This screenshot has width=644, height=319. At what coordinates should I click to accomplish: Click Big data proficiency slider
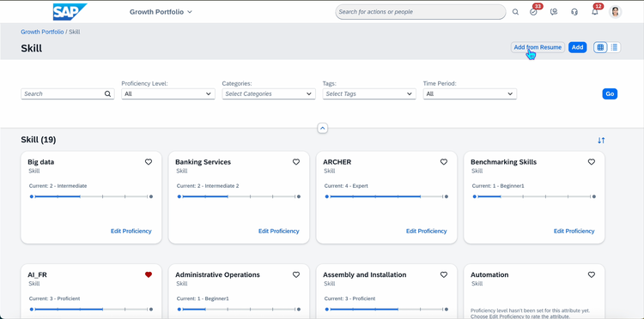(91, 197)
